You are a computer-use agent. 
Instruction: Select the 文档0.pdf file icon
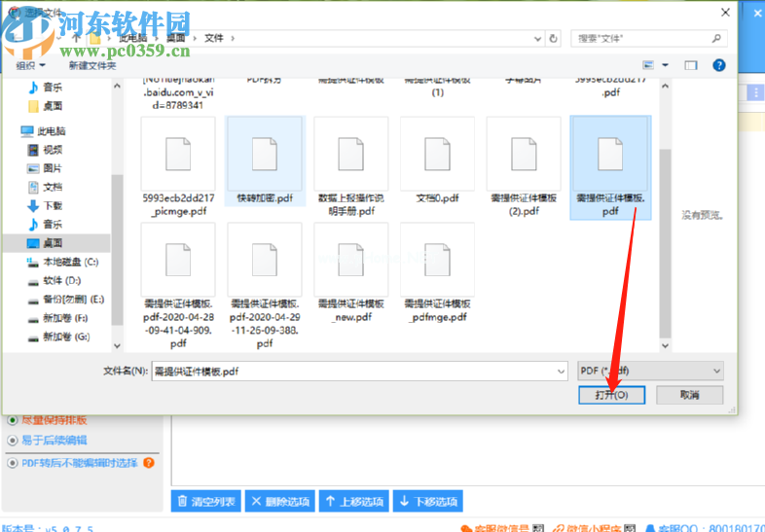coord(437,155)
